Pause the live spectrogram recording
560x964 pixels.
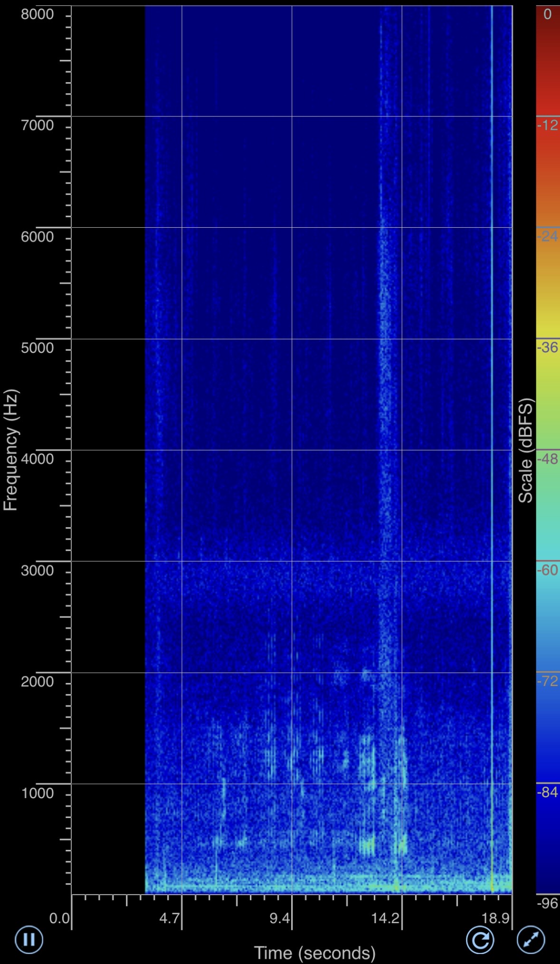coord(29,939)
